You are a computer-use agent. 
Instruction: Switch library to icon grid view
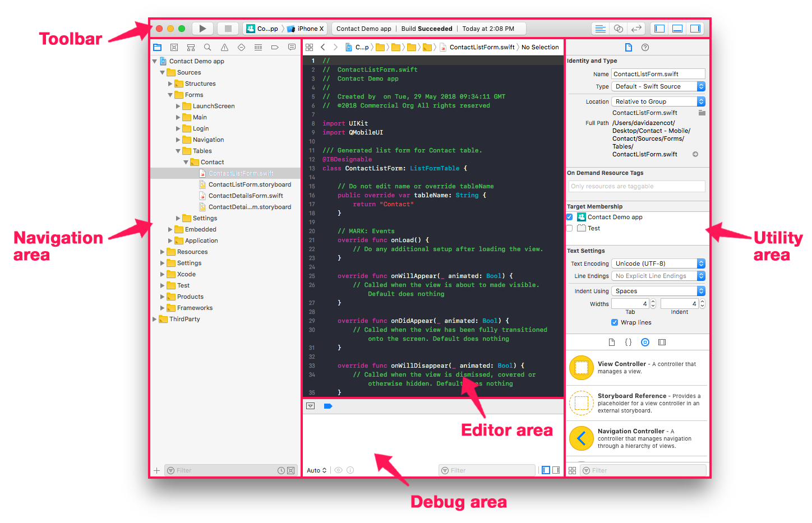[572, 471]
